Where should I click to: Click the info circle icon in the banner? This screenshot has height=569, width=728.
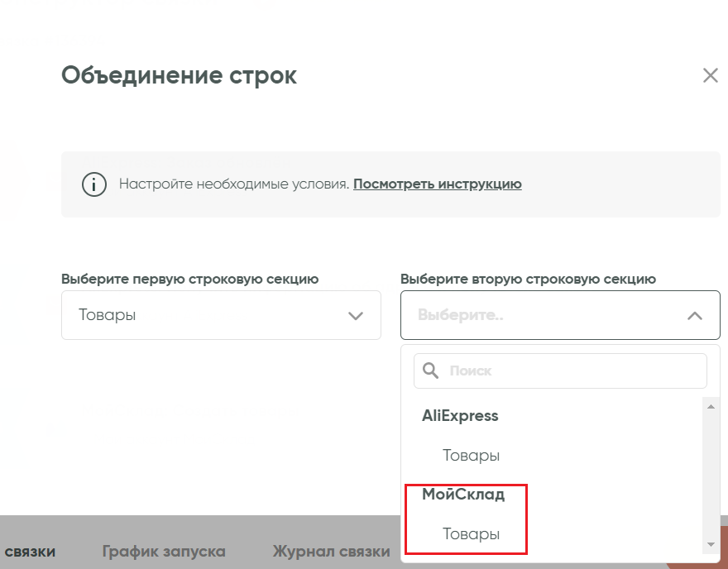point(94,184)
